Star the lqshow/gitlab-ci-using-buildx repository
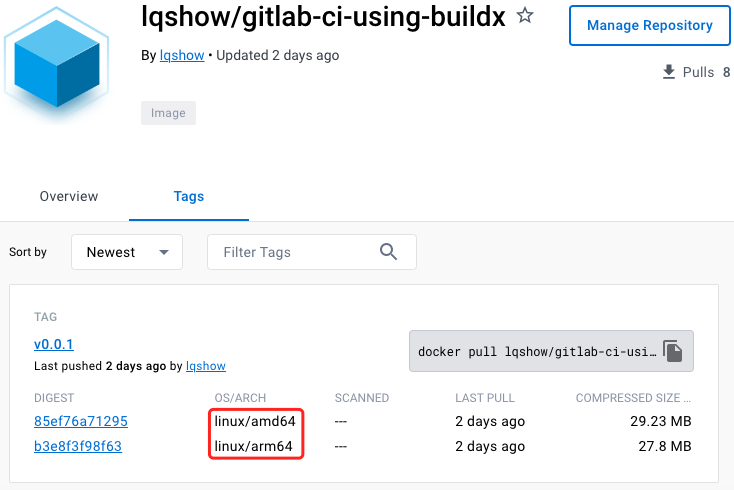 pos(525,16)
